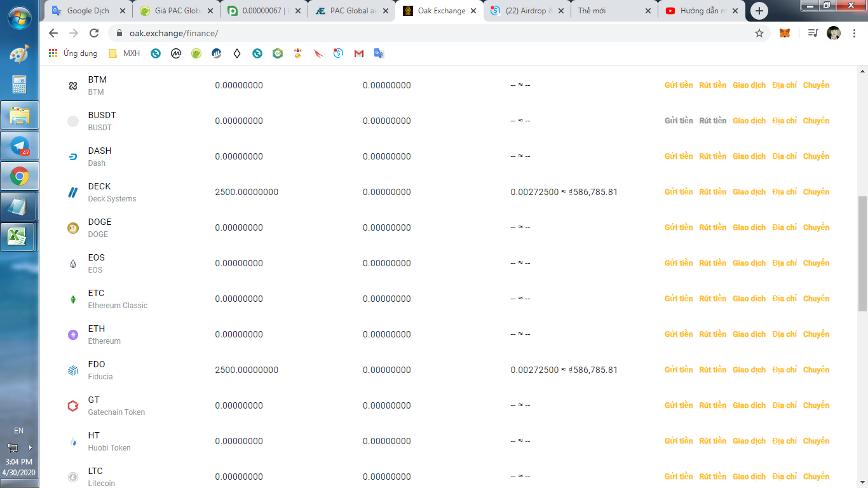Click the DOGE coin logo
Viewport: 868px width, 488px height.
pos(73,228)
